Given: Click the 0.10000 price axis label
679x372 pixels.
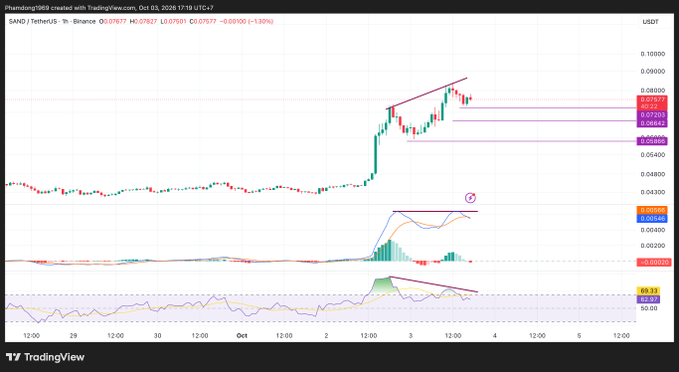Looking at the screenshot, I should [x=653, y=54].
